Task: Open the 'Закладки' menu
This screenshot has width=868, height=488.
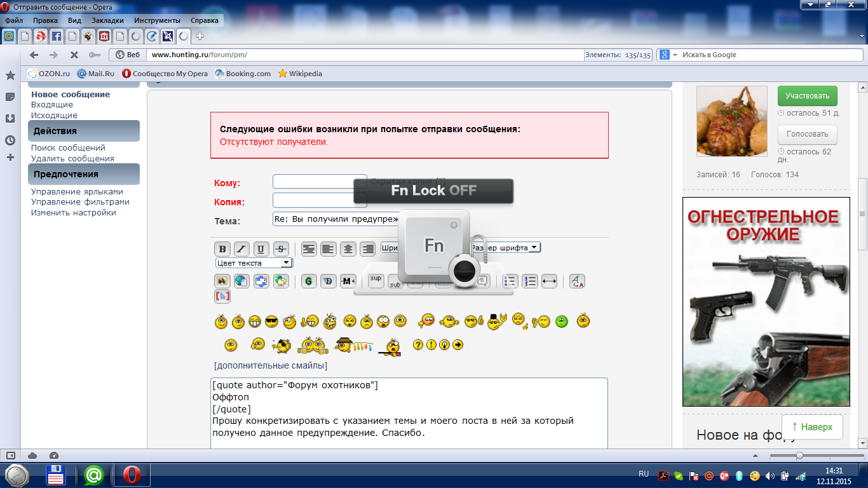Action: point(107,20)
